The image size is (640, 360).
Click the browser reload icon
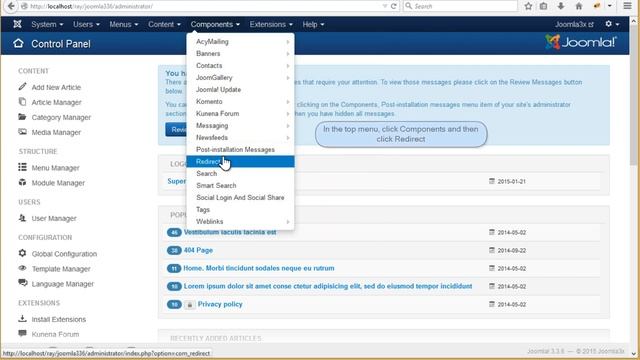tap(393, 6)
